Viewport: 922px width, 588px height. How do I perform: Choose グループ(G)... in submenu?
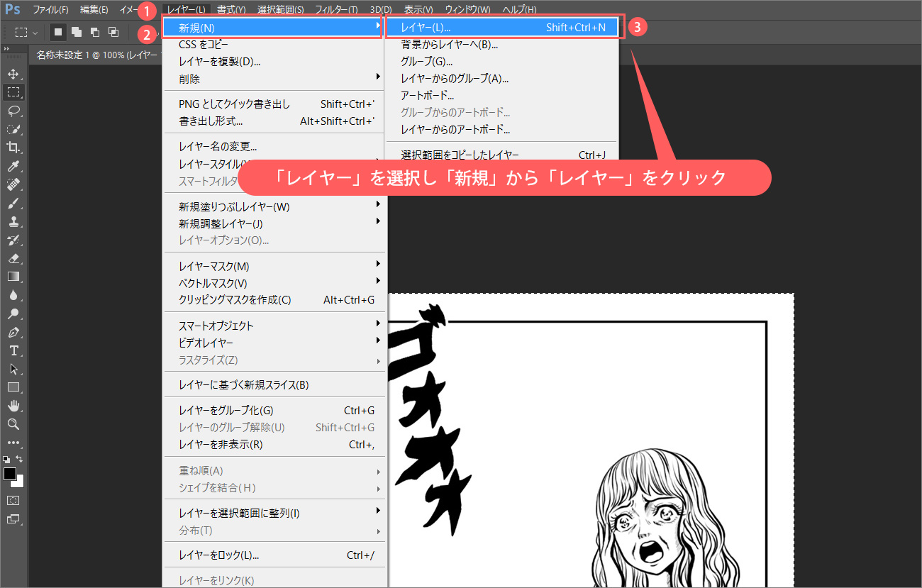[x=503, y=62]
